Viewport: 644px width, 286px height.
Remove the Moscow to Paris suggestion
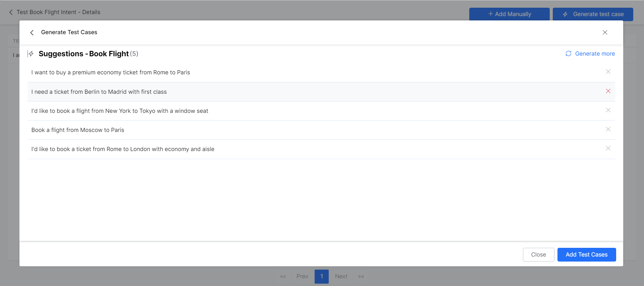tap(608, 129)
